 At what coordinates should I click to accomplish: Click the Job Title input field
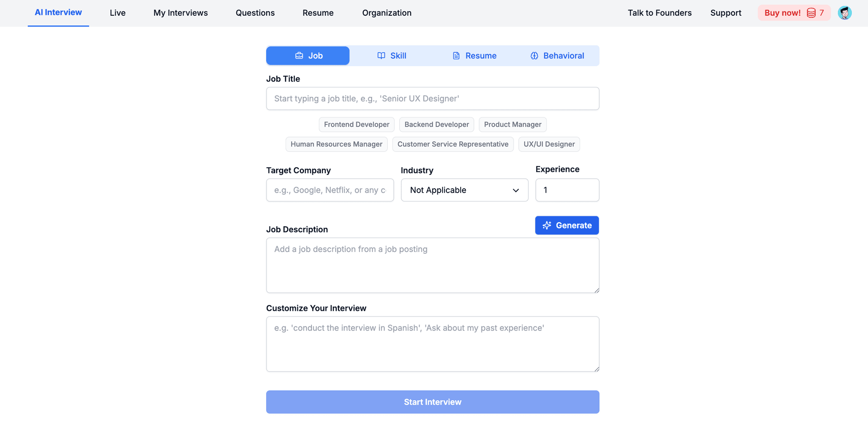[432, 98]
